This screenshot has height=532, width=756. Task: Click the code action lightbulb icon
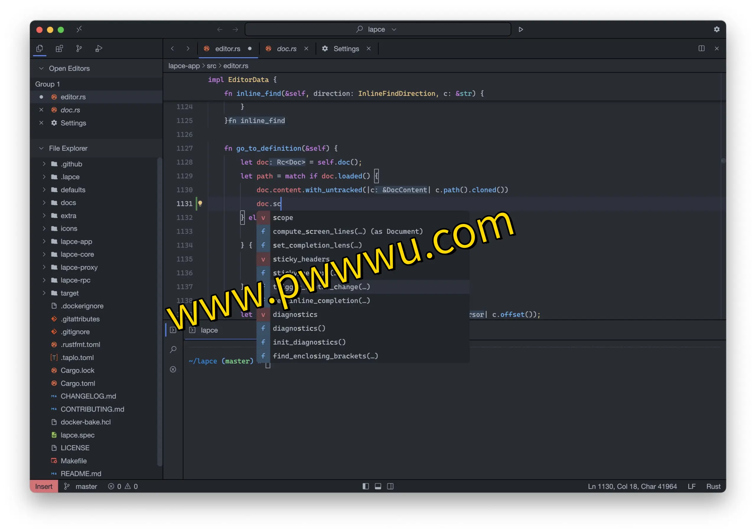point(200,204)
